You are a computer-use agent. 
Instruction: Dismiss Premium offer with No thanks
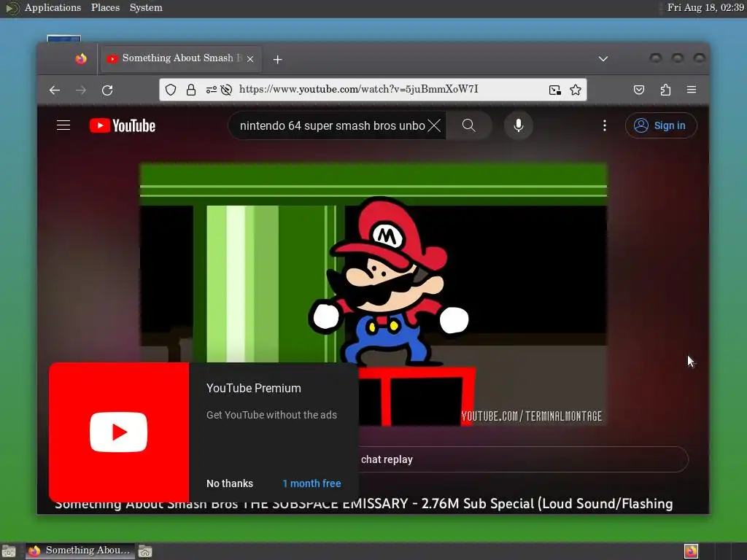click(230, 483)
